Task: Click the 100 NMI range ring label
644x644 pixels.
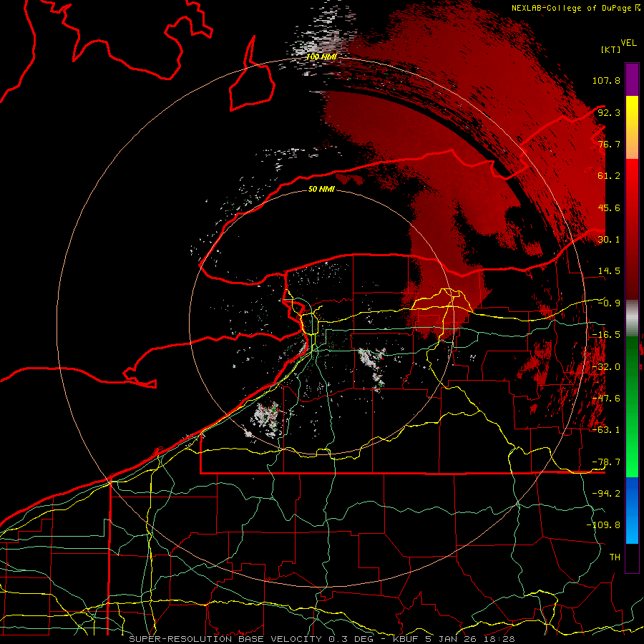Action: click(321, 57)
